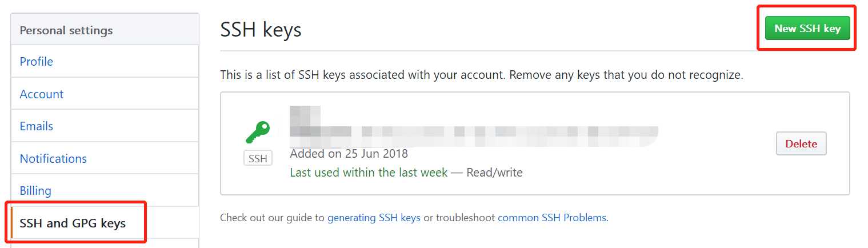The height and width of the screenshot is (248, 868).
Task: Delete the listed SSH key
Action: (801, 144)
